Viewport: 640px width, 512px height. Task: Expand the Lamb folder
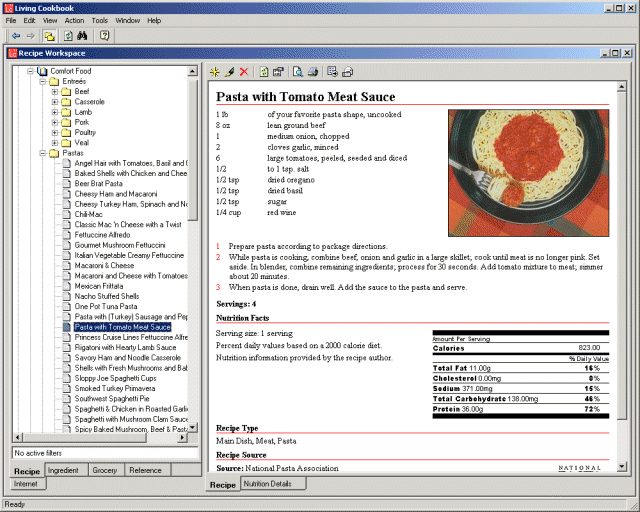[x=55, y=112]
